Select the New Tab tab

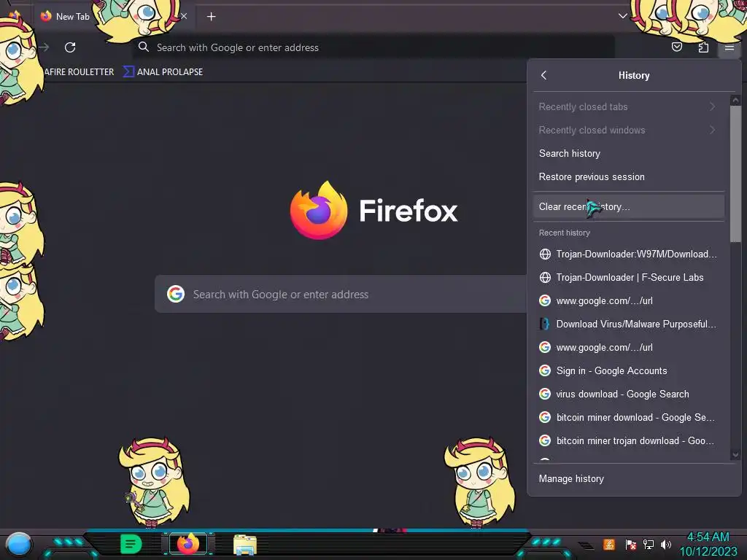[115, 16]
